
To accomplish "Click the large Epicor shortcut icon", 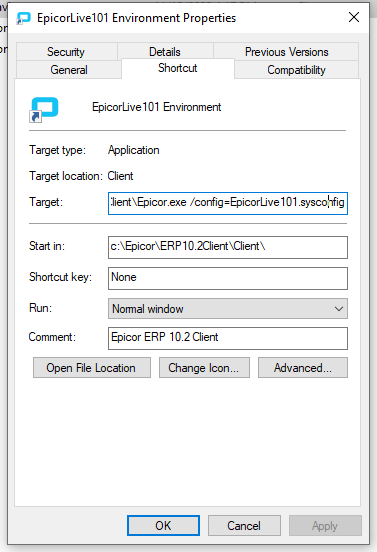I will coord(44,109).
